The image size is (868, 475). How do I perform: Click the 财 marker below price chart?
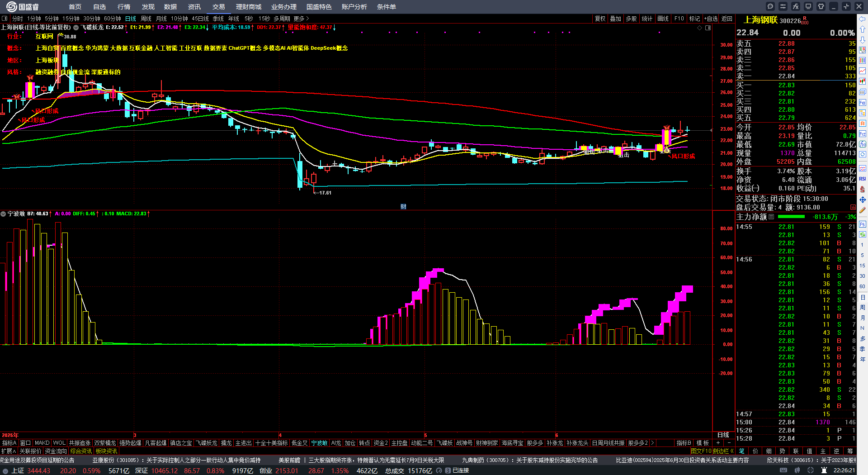[x=403, y=207]
